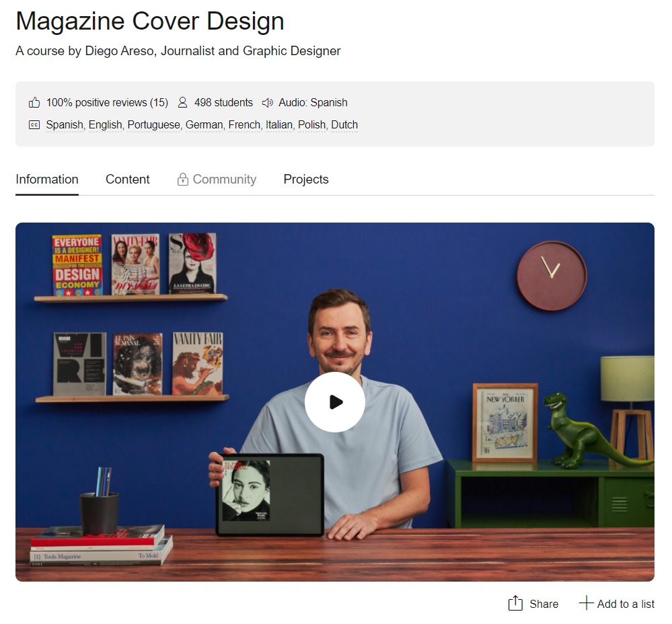
Task: Select the Portuguese subtitle language
Action: (154, 125)
